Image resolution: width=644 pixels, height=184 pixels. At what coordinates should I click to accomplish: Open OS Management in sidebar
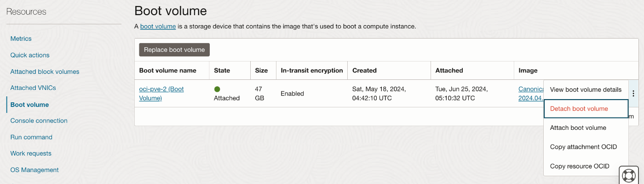(x=34, y=170)
